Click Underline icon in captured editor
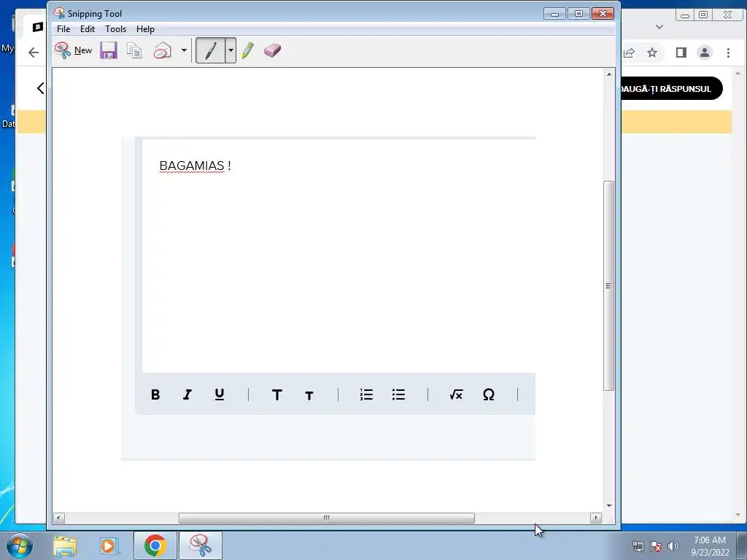 (x=219, y=394)
